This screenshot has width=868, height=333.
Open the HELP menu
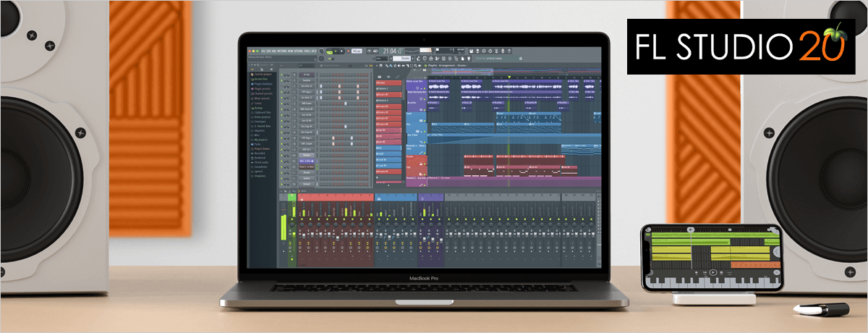(314, 51)
